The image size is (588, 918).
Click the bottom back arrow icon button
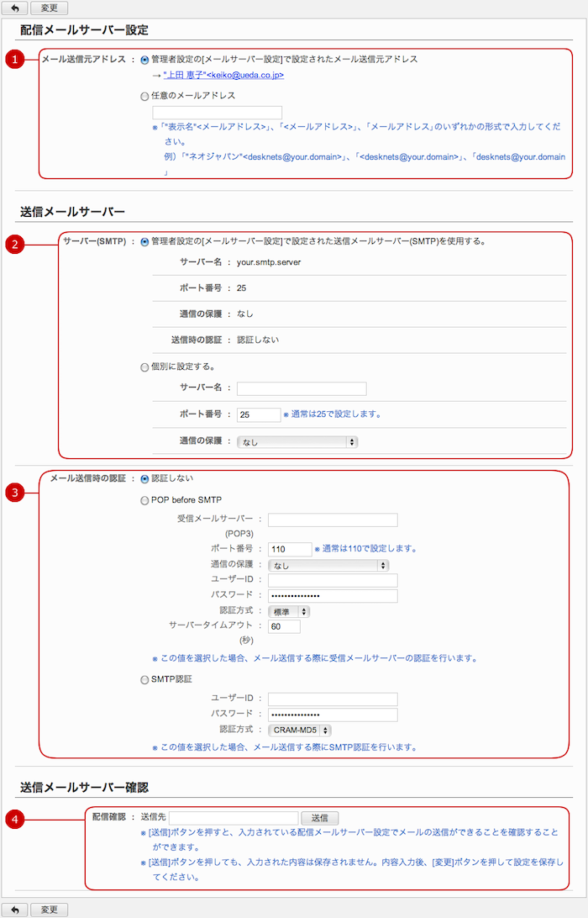[15, 910]
